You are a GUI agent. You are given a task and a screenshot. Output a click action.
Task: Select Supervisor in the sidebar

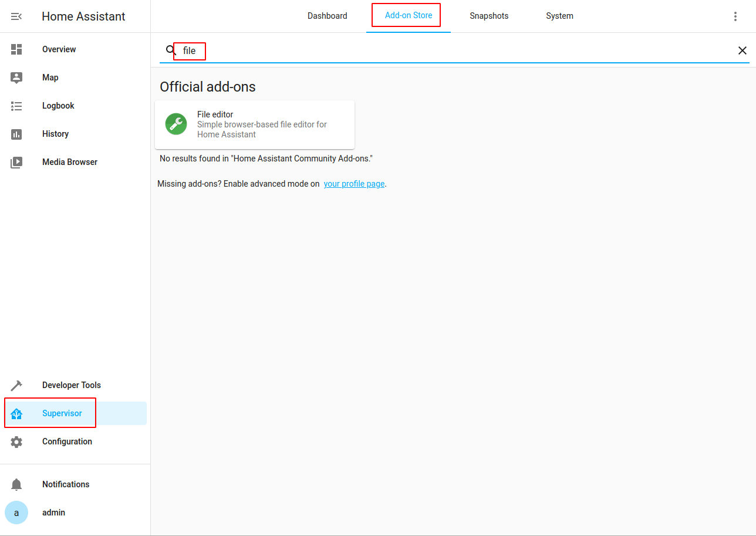[62, 413]
